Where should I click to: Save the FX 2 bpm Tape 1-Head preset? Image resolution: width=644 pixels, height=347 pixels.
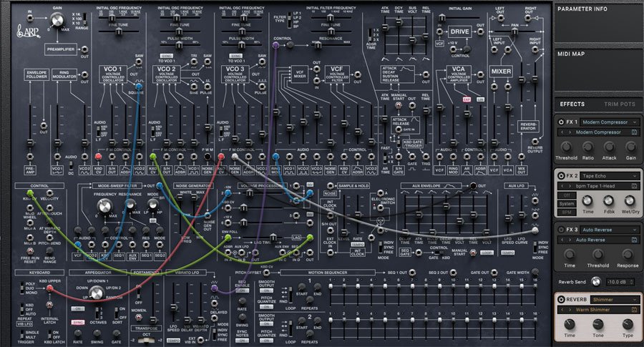pos(634,186)
